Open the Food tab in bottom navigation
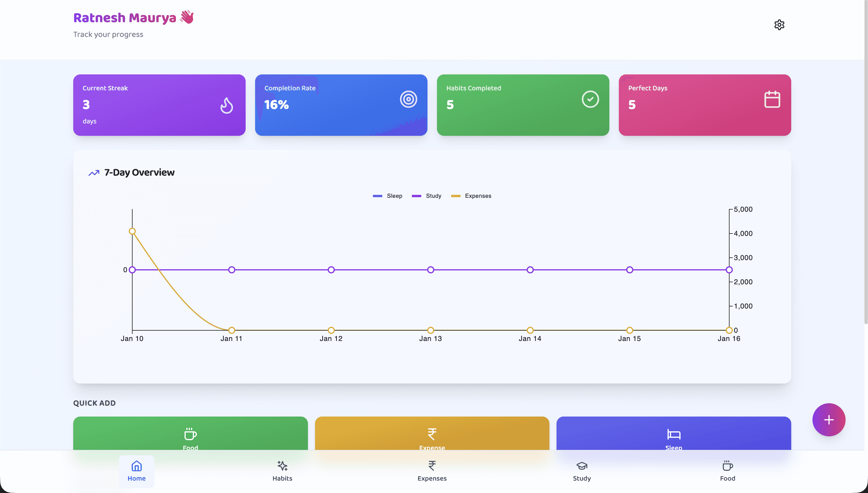 [x=727, y=471]
